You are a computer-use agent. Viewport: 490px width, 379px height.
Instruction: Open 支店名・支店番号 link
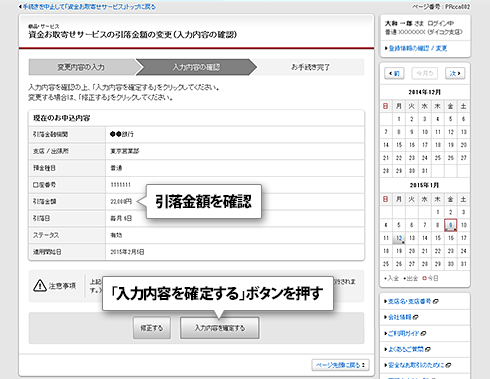[x=410, y=301]
